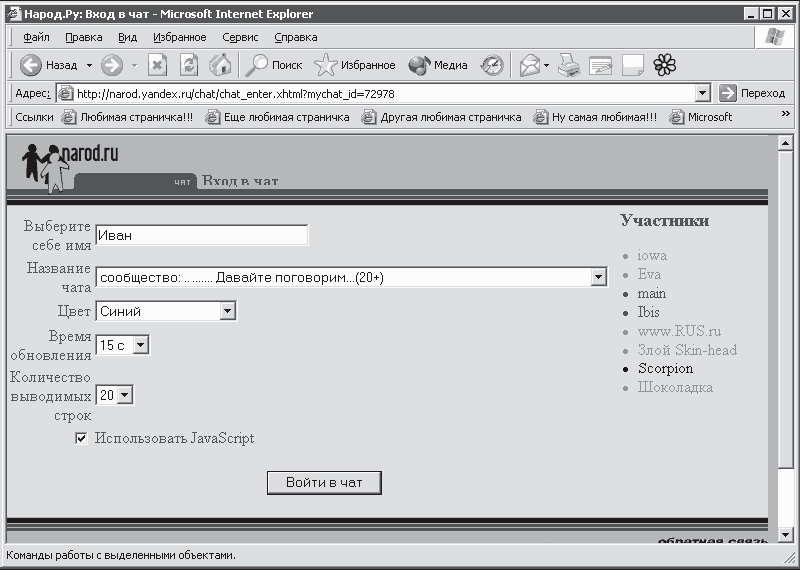Open the Поиск search panel

click(x=274, y=65)
